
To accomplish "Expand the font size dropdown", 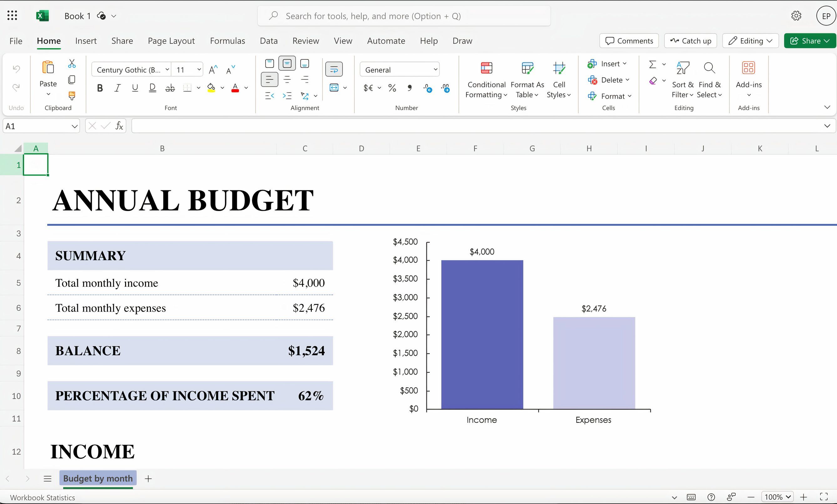I will tap(199, 70).
